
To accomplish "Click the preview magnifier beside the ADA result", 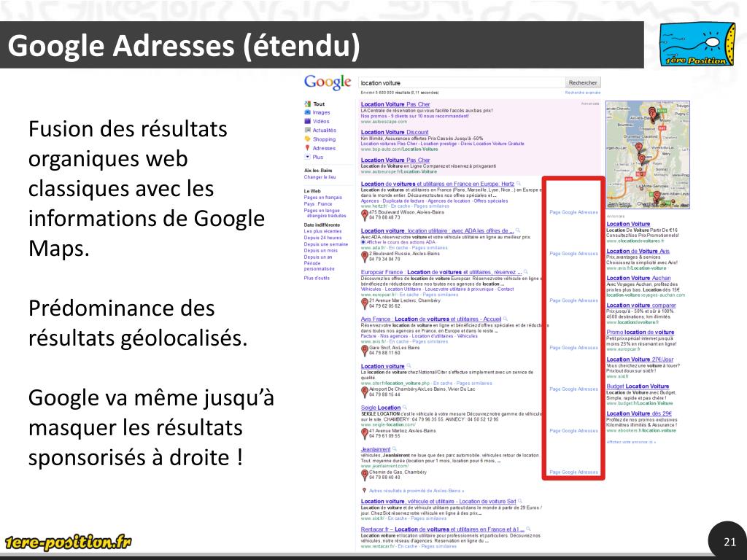I will pos(518,231).
